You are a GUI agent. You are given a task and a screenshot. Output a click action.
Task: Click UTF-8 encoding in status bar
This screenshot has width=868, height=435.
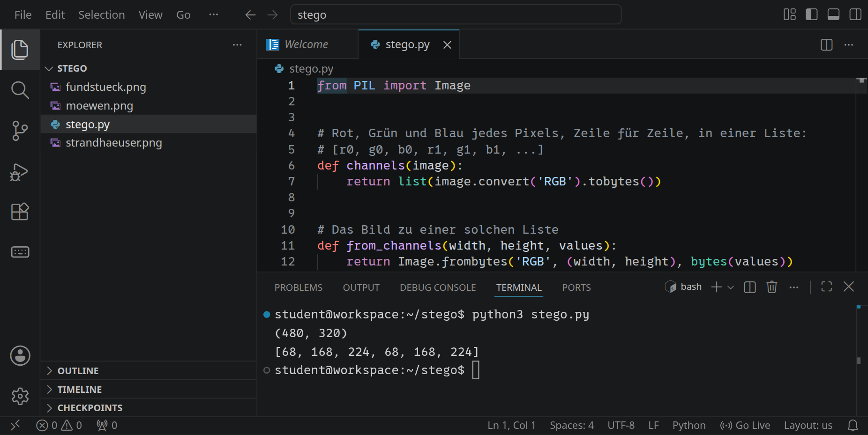[x=621, y=425]
